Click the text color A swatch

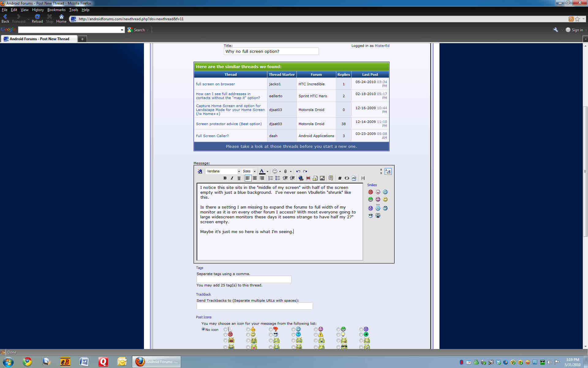tap(262, 171)
